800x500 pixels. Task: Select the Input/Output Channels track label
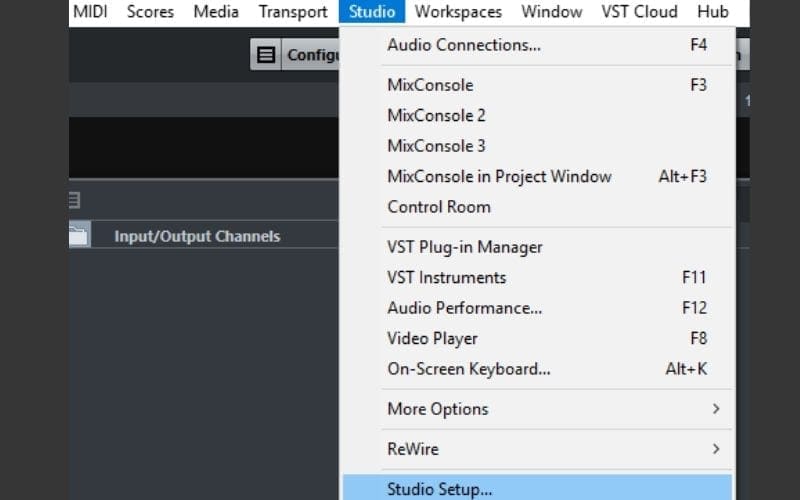197,236
